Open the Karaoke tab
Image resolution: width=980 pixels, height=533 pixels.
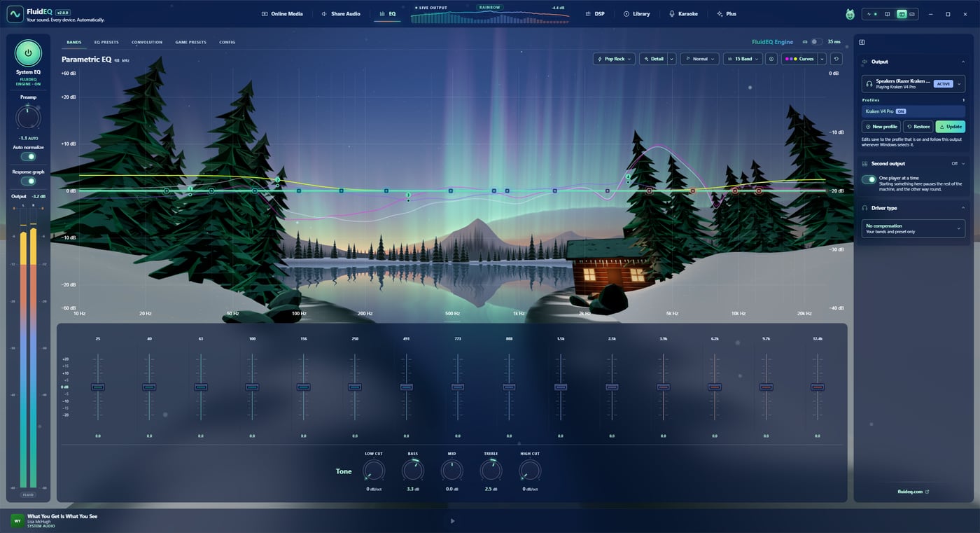[683, 14]
